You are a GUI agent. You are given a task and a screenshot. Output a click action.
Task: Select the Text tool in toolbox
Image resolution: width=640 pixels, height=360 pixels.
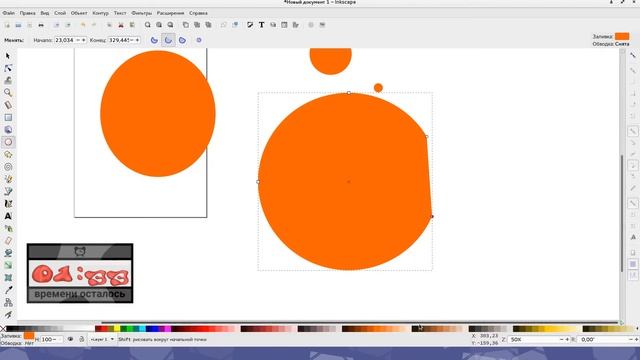point(8,216)
